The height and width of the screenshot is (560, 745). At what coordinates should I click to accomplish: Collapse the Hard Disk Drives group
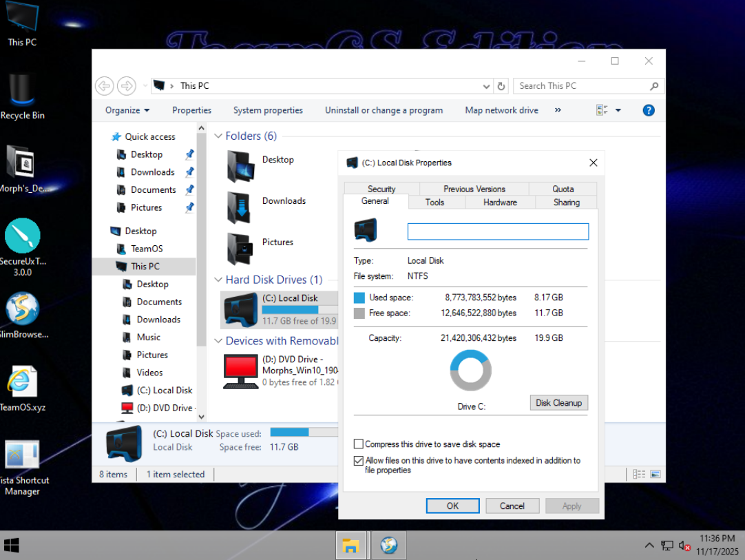click(218, 280)
